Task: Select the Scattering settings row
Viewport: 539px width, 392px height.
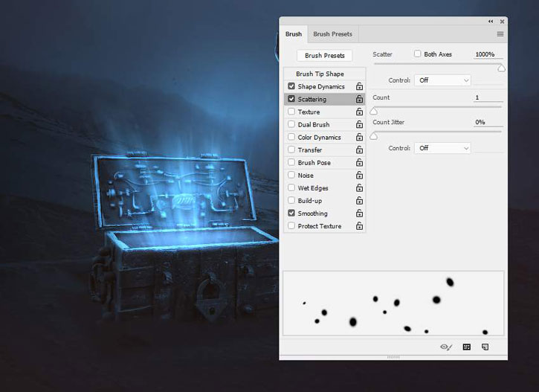Action: pyautogui.click(x=324, y=99)
